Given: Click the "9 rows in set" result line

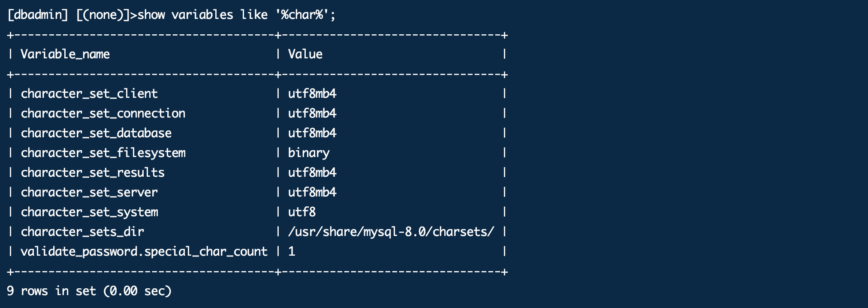Looking at the screenshot, I should 89,291.
